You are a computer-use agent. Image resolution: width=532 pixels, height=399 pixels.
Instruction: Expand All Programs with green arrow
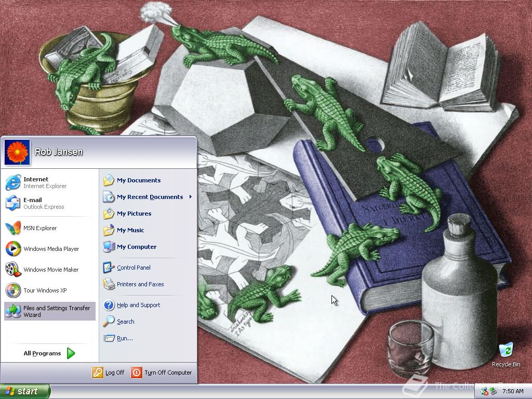pos(71,353)
